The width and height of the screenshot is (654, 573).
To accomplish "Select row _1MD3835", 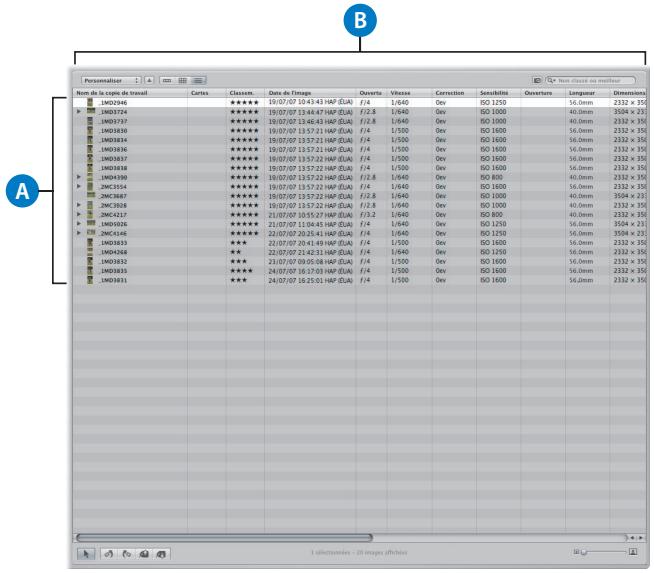I will (360, 271).
